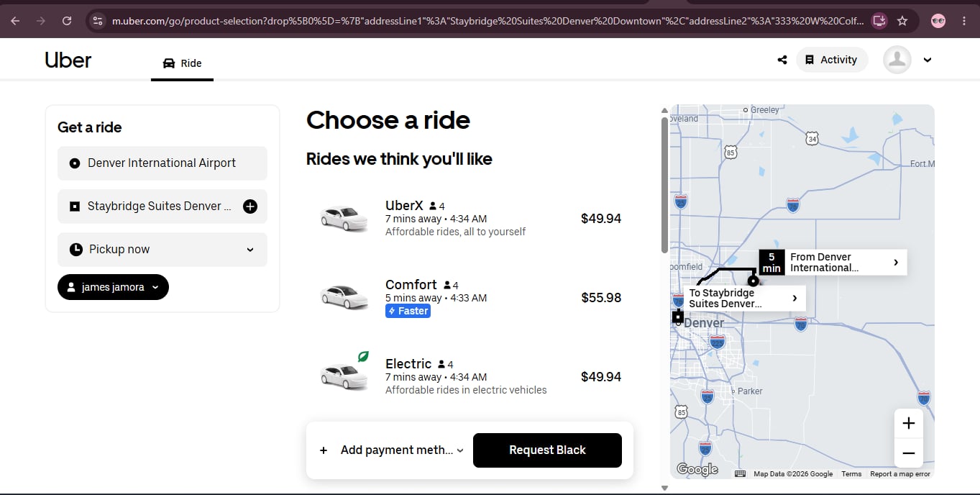Open the browser profile avatar

938,21
